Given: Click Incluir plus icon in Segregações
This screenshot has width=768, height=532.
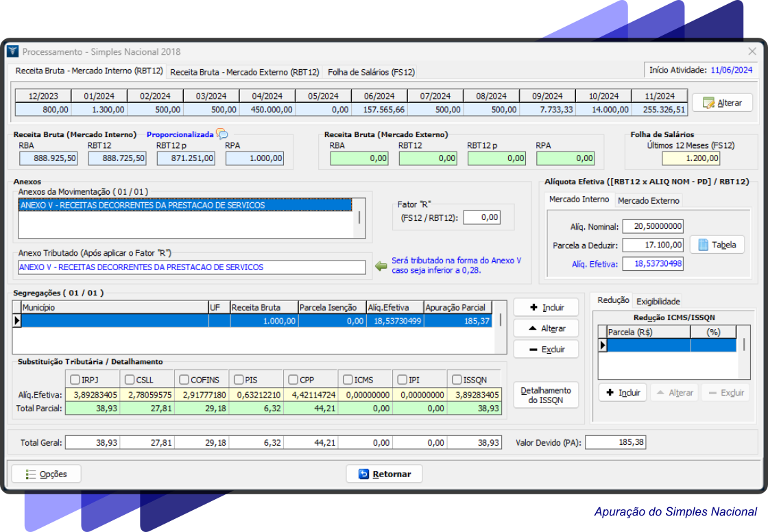Looking at the screenshot, I should tap(533, 308).
